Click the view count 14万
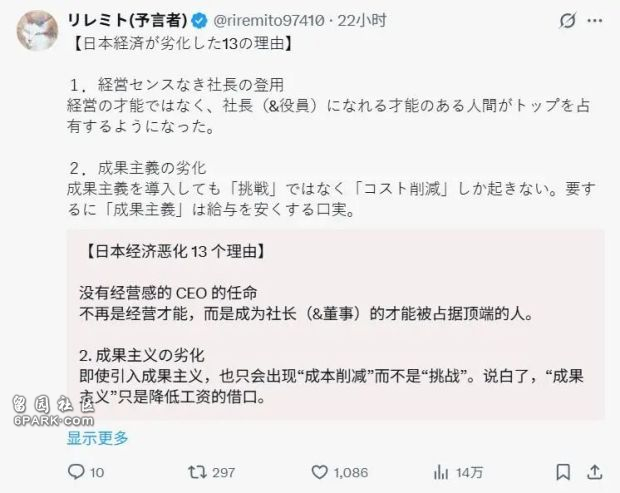 [469, 472]
